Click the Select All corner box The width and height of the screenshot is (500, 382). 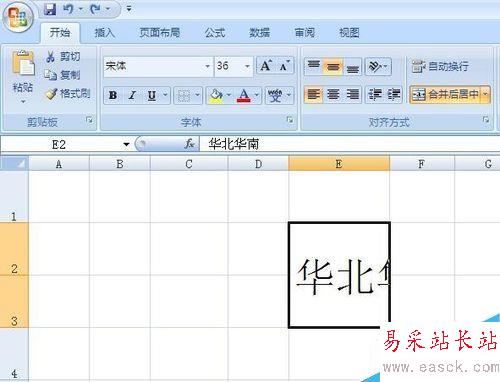[x=14, y=163]
